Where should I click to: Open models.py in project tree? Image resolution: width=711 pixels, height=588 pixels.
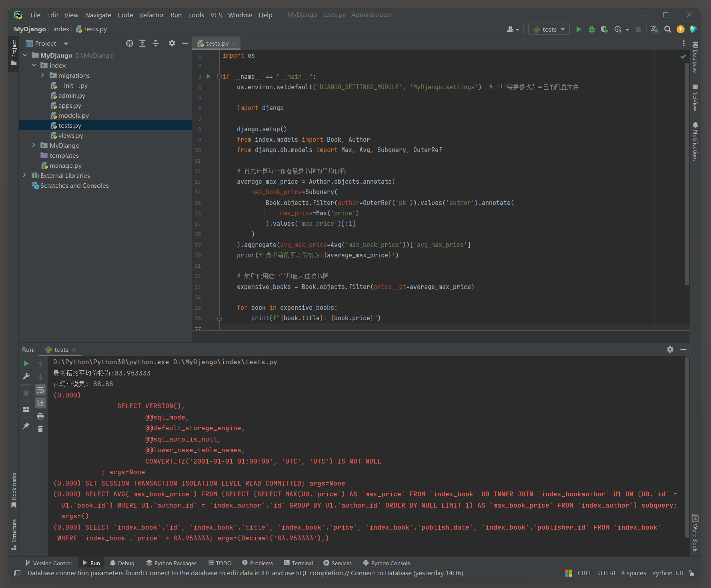74,115
